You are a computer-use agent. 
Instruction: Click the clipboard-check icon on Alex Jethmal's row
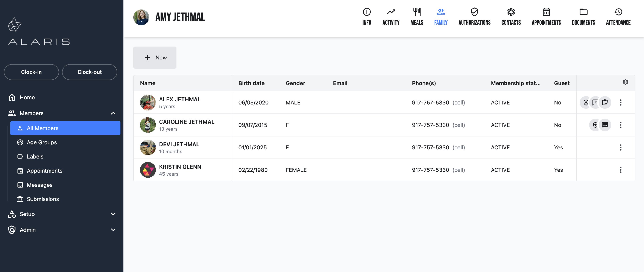[x=605, y=102]
